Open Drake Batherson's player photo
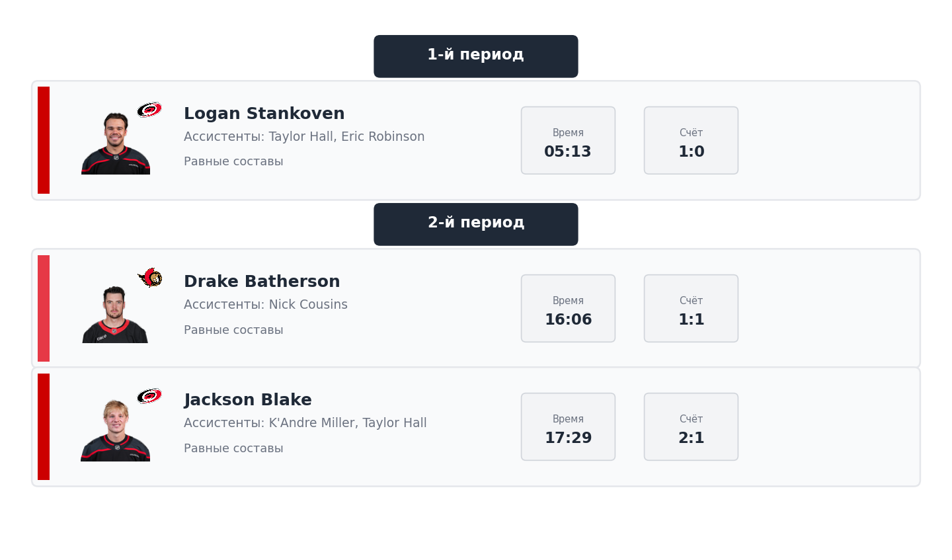Image resolution: width=952 pixels, height=560 pixels. (116, 314)
